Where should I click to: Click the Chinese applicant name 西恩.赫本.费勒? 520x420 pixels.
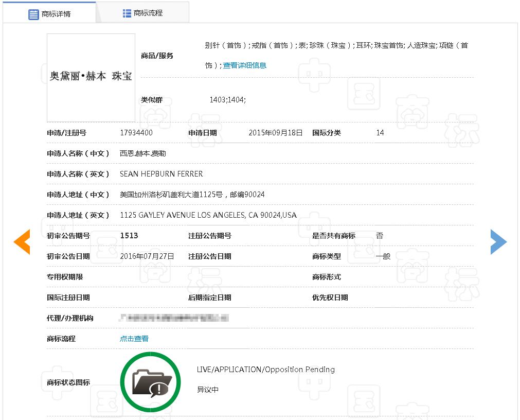coord(143,153)
